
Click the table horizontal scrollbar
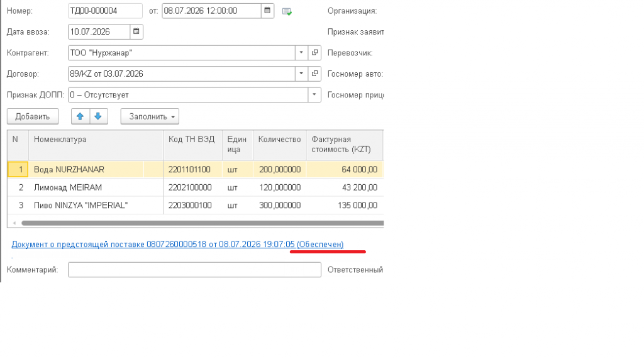pos(203,223)
